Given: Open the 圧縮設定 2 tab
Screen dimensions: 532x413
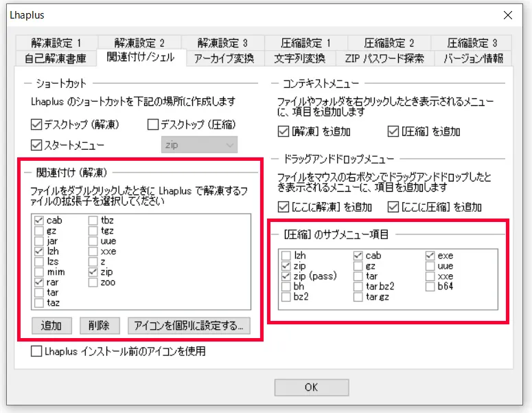Looking at the screenshot, I should point(389,43).
